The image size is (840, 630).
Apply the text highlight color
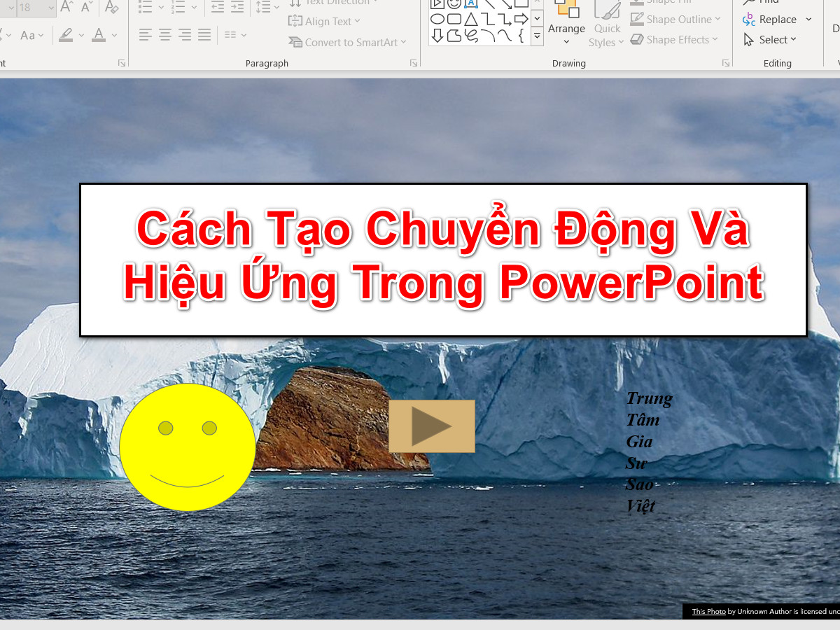coord(66,35)
